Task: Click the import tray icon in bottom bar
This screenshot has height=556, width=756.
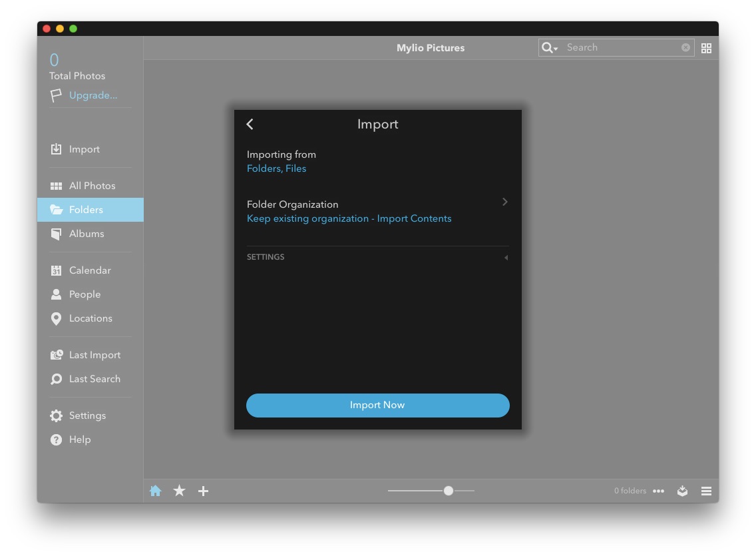Action: click(682, 491)
